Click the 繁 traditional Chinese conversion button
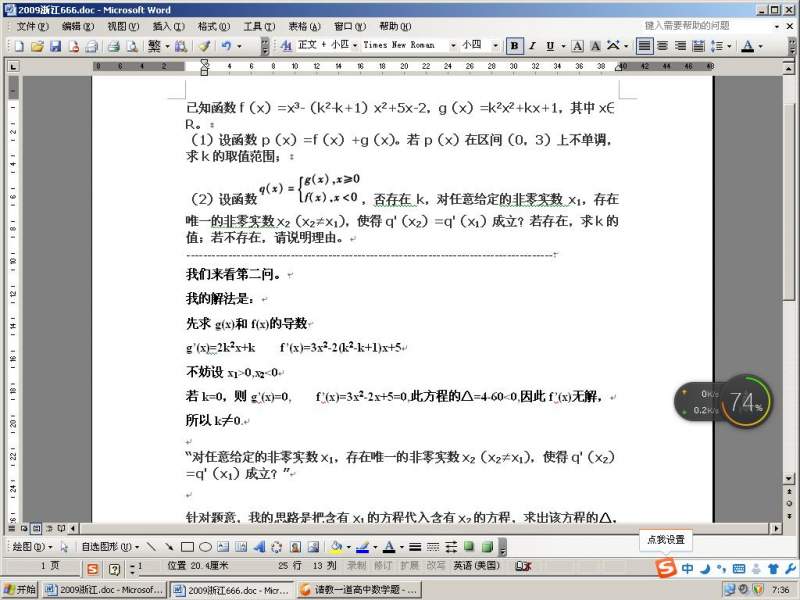The width and height of the screenshot is (800, 600). pyautogui.click(x=154, y=46)
